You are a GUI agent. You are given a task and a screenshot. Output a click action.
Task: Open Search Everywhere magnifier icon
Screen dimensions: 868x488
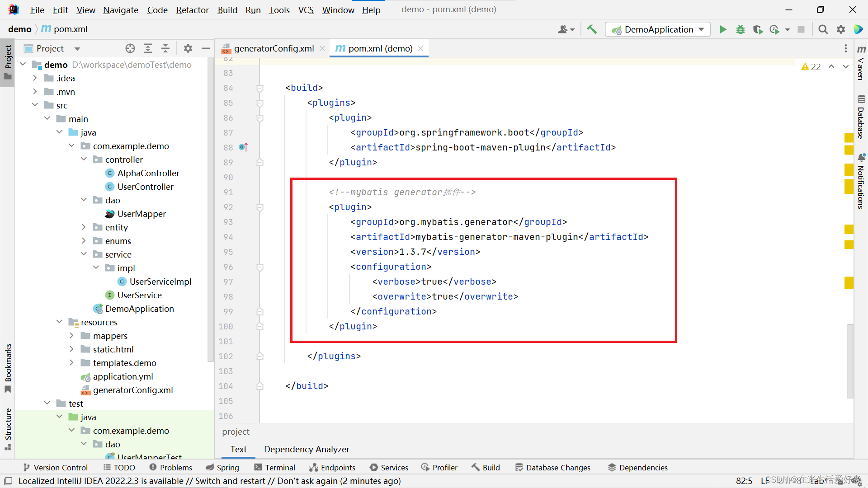[x=823, y=30]
